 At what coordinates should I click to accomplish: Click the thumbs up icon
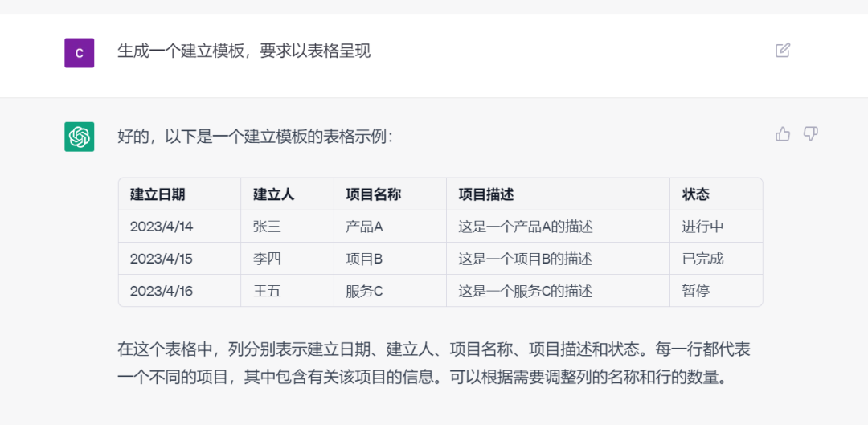click(x=783, y=134)
